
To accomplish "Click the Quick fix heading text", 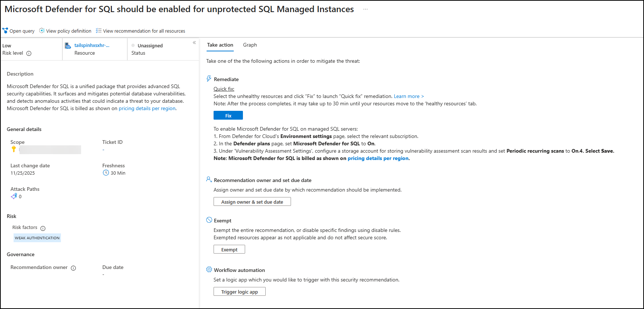I will click(x=224, y=89).
